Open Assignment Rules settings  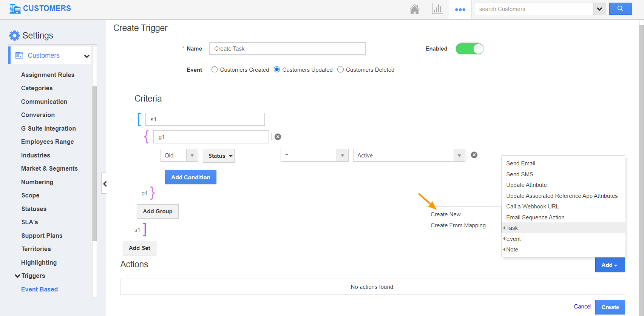coord(48,75)
